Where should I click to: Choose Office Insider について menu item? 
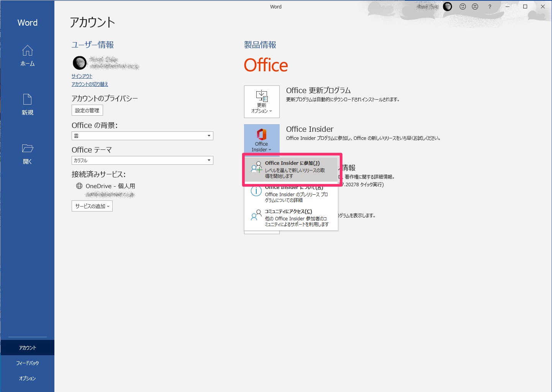click(x=292, y=194)
